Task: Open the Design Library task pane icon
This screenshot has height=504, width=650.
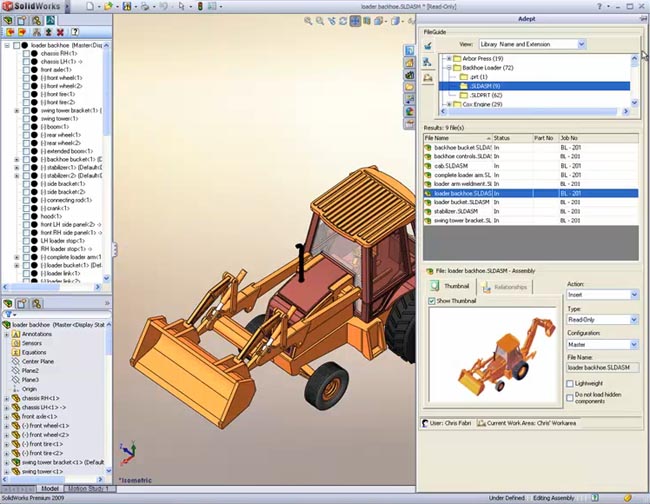Action: (410, 75)
